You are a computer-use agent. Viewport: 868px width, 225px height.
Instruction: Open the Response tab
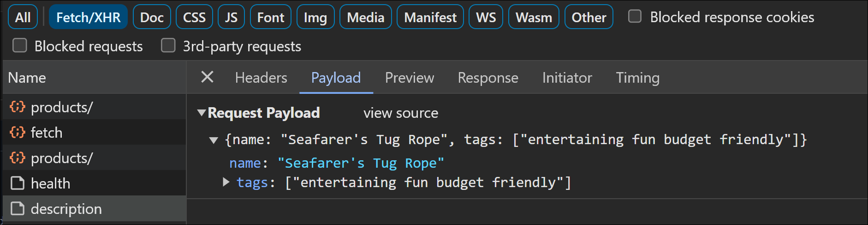tap(488, 78)
